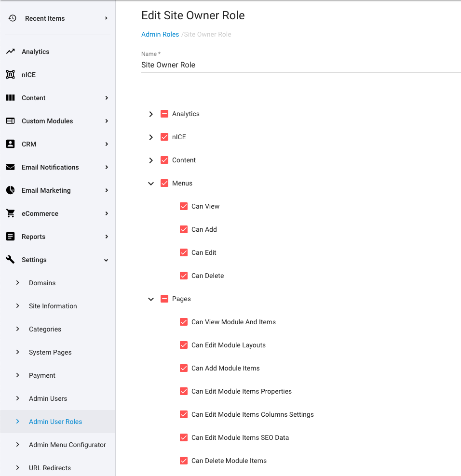Go to Admin Roles breadcrumb link
Image resolution: width=461 pixels, height=476 pixels.
coord(160,34)
